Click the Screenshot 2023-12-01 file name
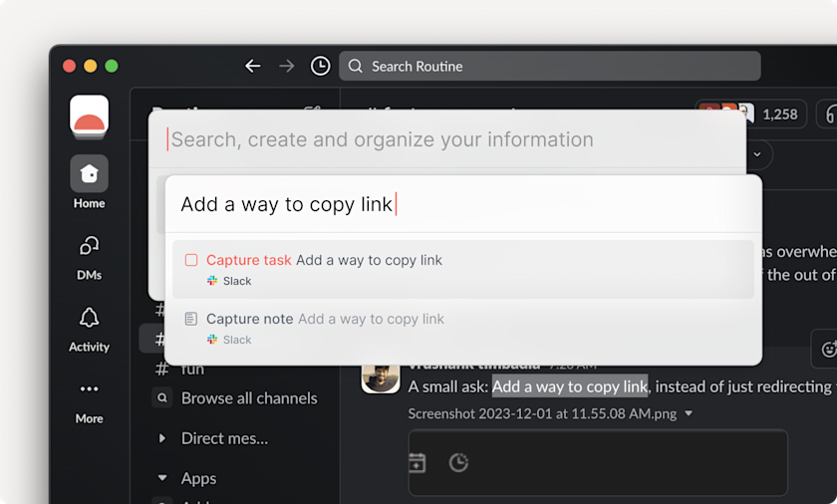 (542, 414)
